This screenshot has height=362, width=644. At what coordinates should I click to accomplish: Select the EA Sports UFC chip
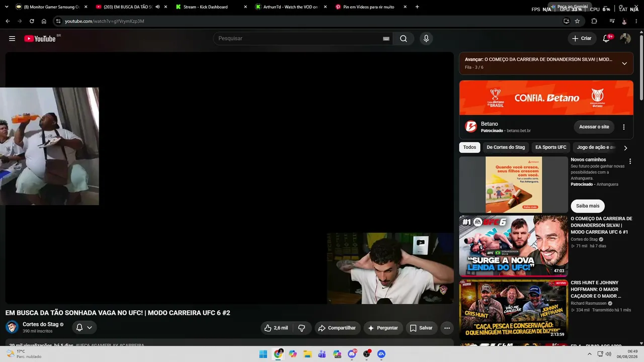pyautogui.click(x=550, y=147)
